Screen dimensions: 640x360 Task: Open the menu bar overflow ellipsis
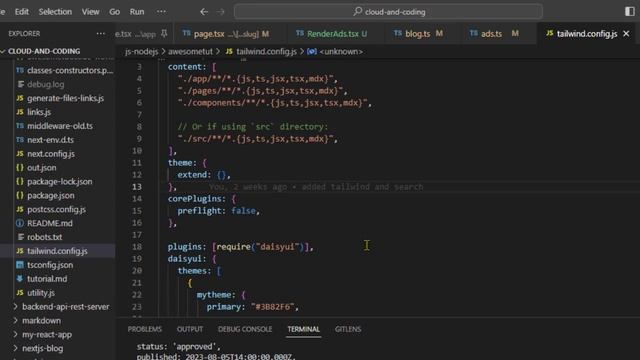point(161,11)
